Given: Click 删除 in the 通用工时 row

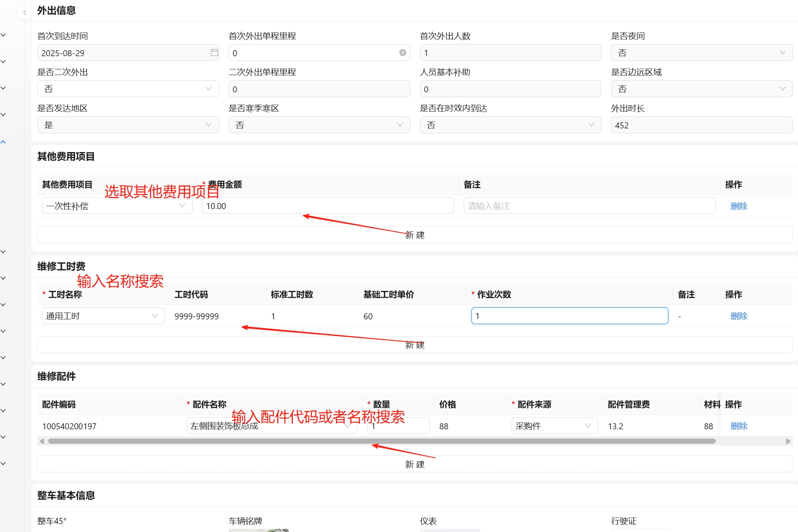Looking at the screenshot, I should point(739,316).
